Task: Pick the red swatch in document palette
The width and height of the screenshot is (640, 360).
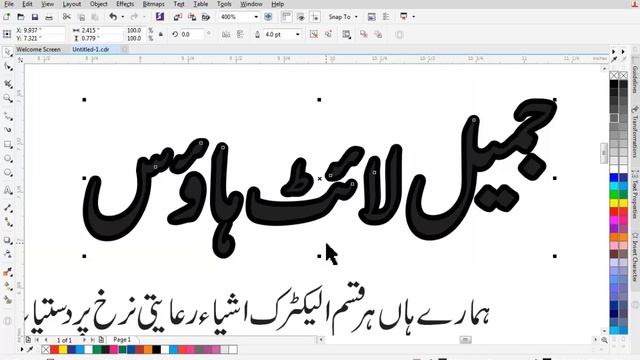Action: [x=54, y=349]
